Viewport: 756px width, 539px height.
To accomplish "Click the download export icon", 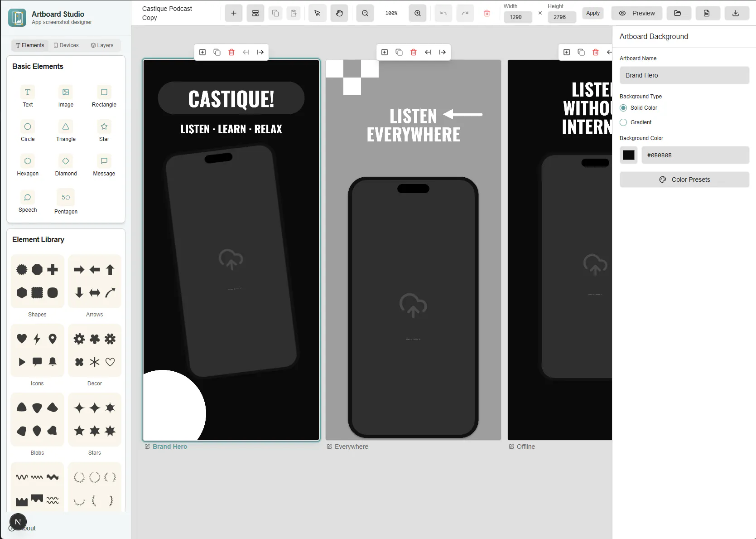I will click(x=736, y=13).
